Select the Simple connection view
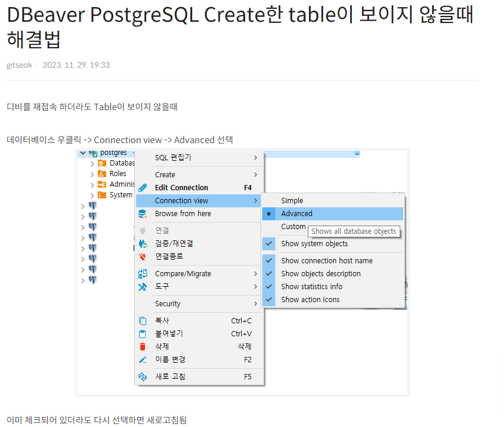This screenshot has width=504, height=427. point(333,201)
